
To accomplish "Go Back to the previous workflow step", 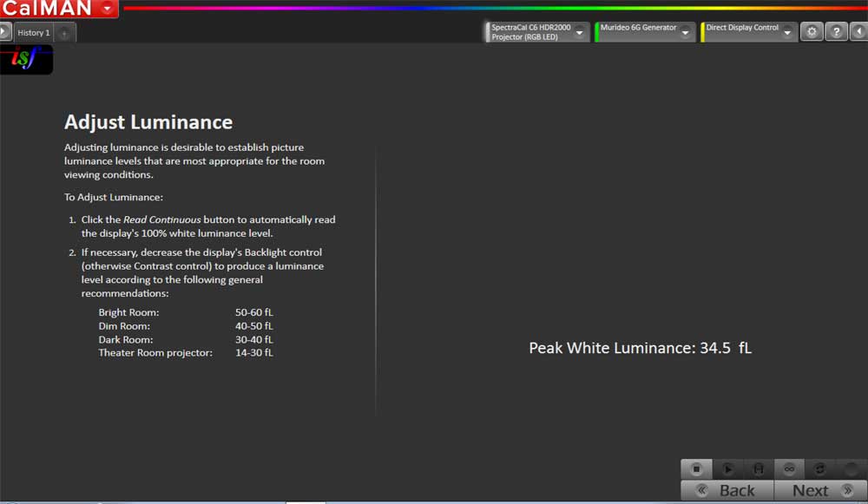I will 727,490.
